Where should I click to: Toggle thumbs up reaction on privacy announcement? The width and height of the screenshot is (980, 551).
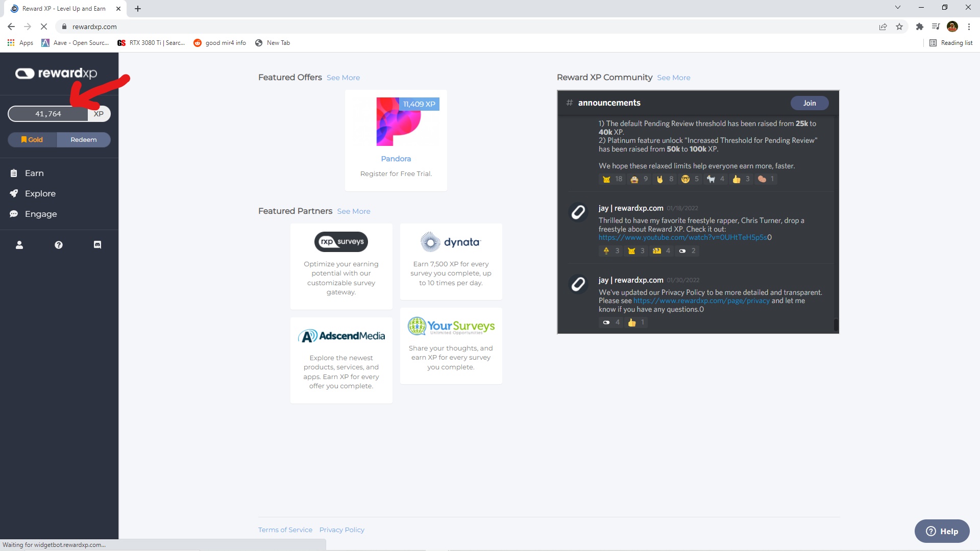pyautogui.click(x=636, y=322)
